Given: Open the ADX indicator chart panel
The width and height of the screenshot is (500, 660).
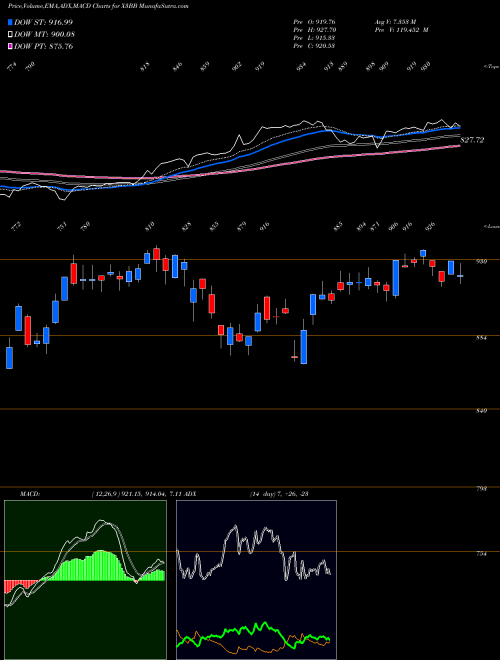Looking at the screenshot, I should point(256,580).
